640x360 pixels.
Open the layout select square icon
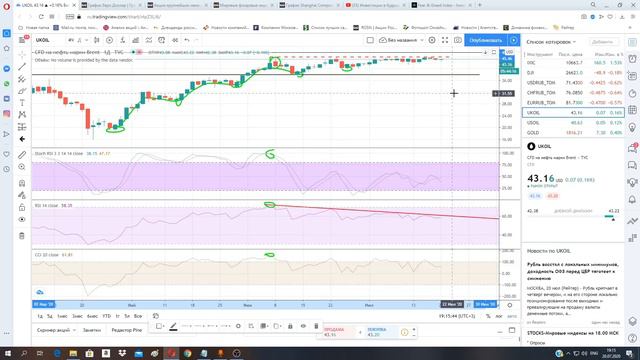point(370,40)
